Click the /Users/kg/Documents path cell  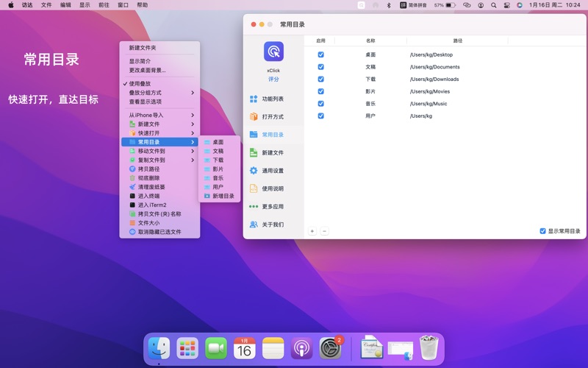434,67
